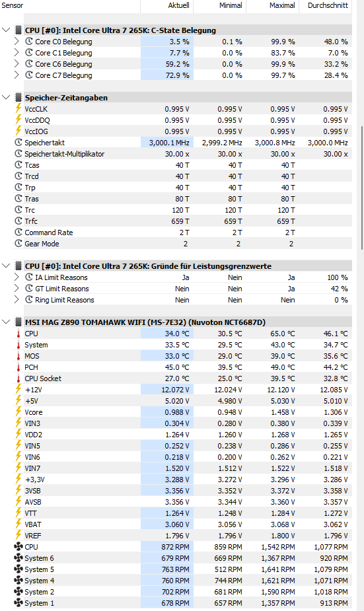Collapse the MSI MAG Z890 TOMAHAWK section

point(6,322)
